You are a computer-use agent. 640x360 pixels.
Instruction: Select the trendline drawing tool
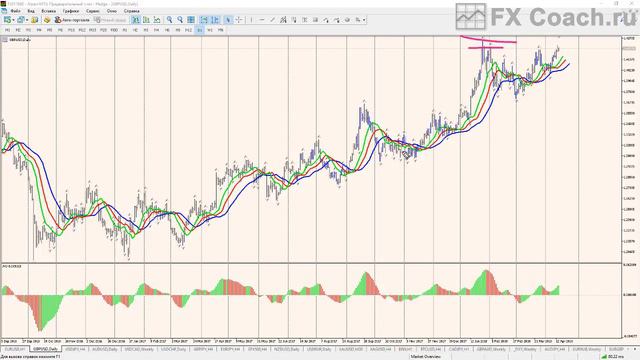(x=272, y=20)
